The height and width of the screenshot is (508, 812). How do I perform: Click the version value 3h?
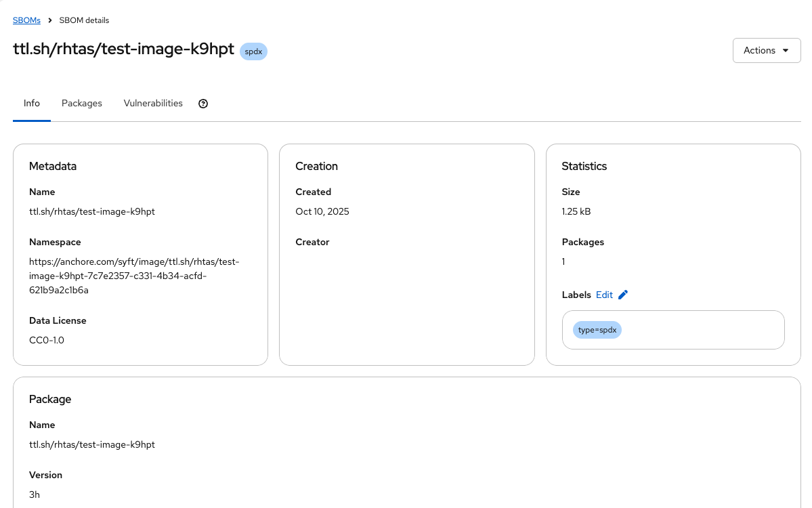coord(35,494)
